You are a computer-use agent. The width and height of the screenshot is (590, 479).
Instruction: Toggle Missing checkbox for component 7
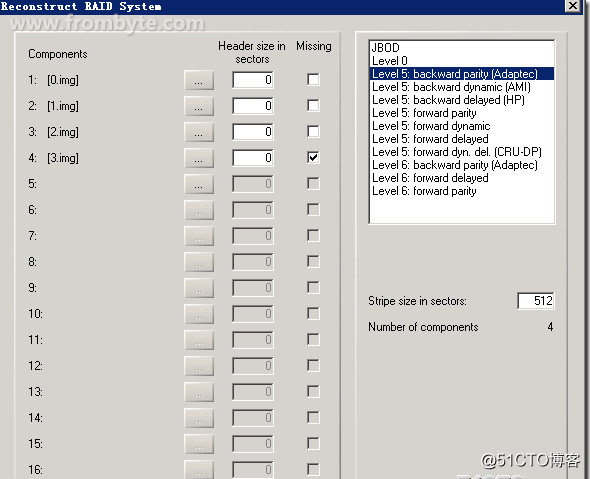click(x=313, y=235)
